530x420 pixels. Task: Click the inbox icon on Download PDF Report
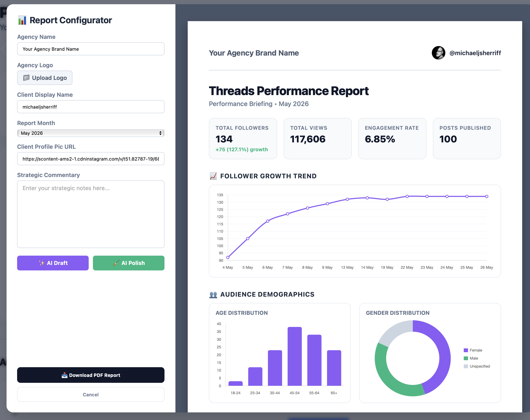[64, 375]
